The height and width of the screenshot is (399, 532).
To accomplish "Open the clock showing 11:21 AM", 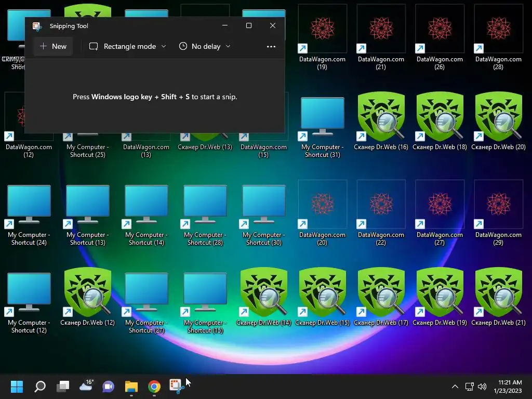I will click(508, 387).
